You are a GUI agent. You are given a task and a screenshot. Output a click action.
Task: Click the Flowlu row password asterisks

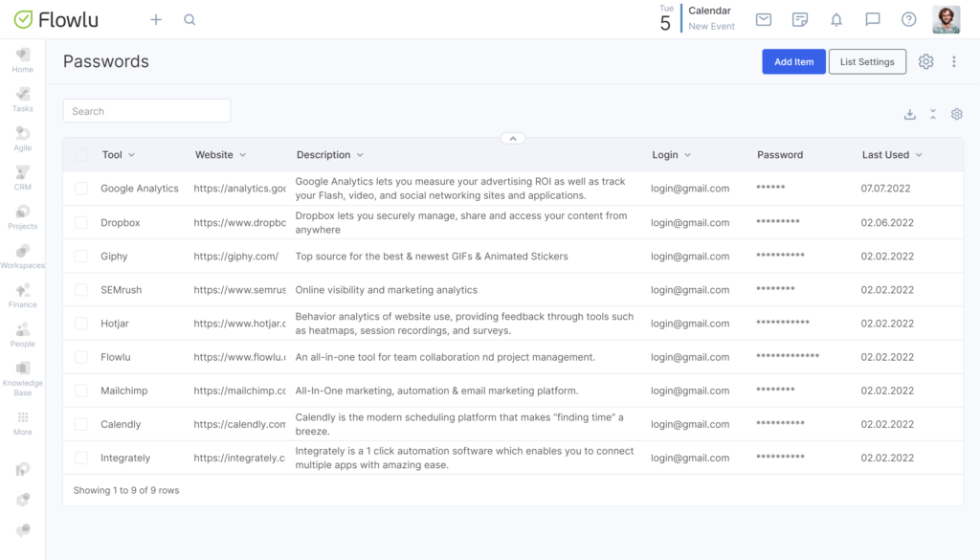(788, 356)
